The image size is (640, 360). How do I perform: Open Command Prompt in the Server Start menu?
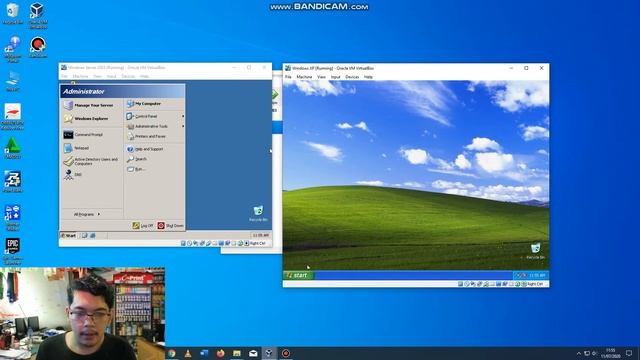84,134
